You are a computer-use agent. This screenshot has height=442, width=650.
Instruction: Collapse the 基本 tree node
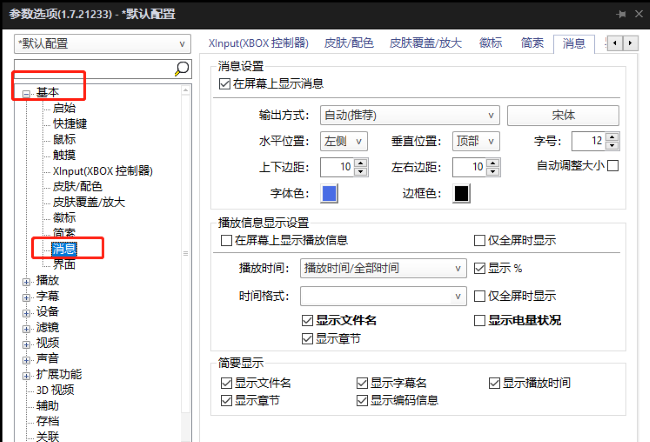[27, 93]
